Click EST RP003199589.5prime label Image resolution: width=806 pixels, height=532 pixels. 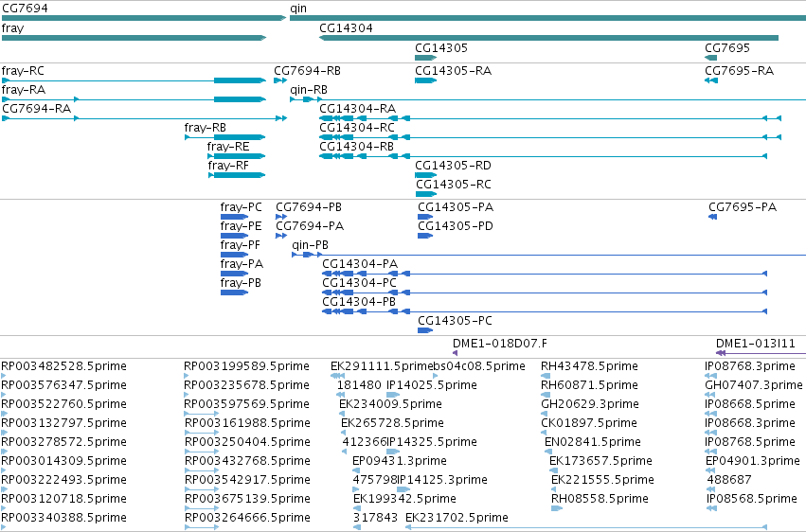click(x=247, y=366)
